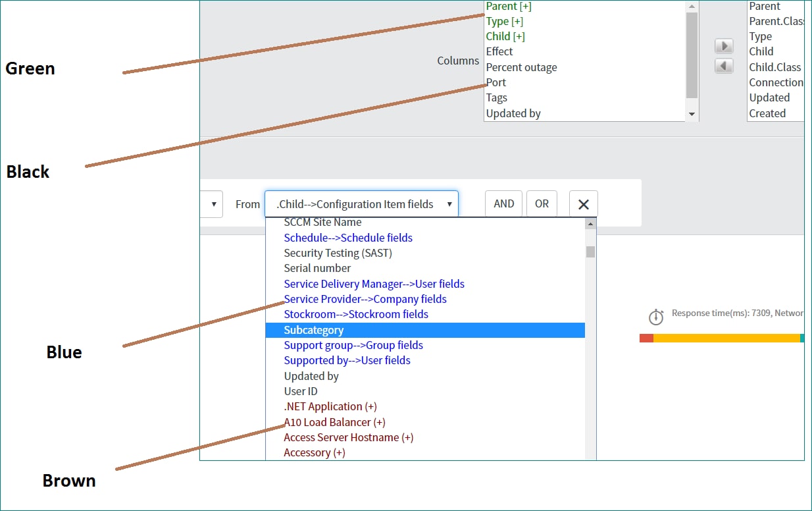Expand the Parent [+] column entry
Image resolution: width=812 pixels, height=511 pixels.
(509, 6)
